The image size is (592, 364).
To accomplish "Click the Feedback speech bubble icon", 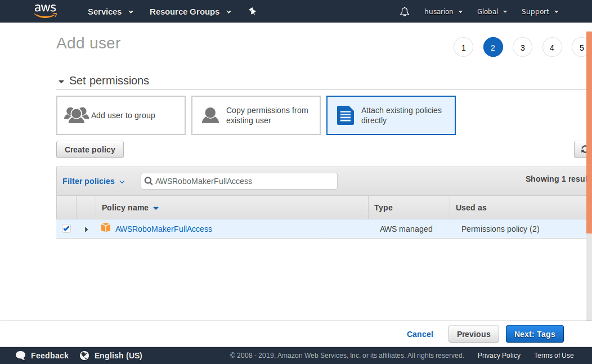I will pyautogui.click(x=21, y=356).
